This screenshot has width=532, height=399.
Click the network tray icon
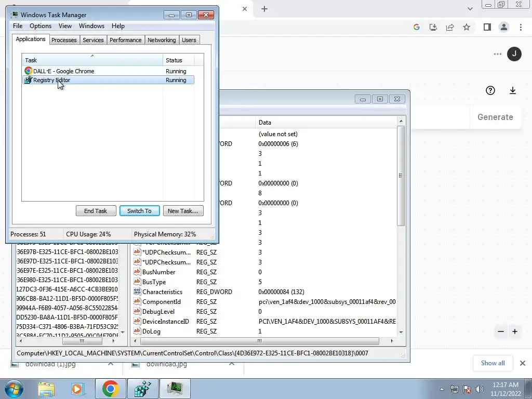(x=454, y=389)
